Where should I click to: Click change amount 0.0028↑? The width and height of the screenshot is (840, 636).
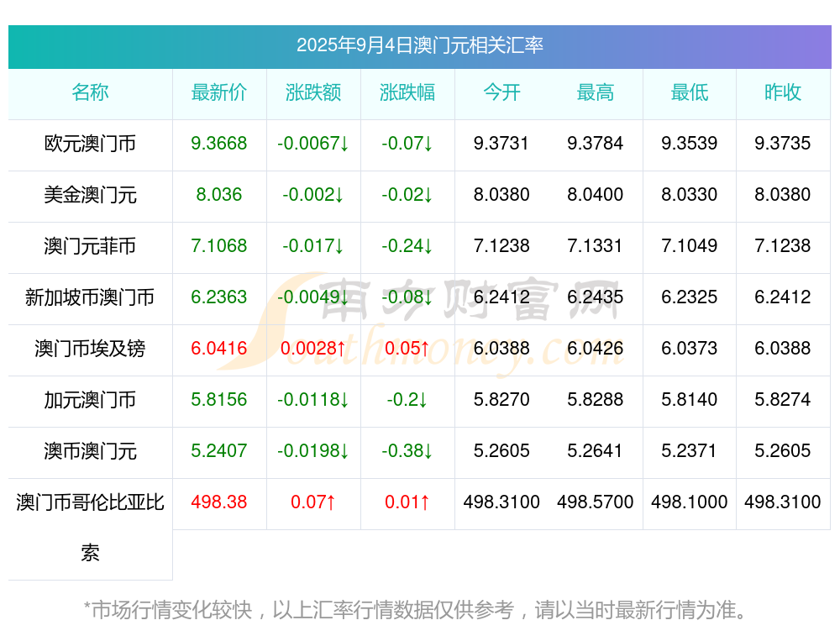tap(312, 349)
